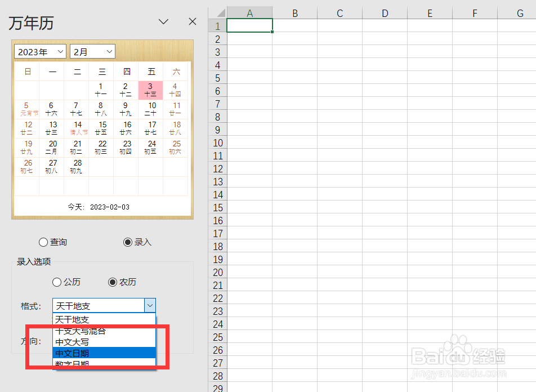Expand the 格式 format combo box arrow
Image resolution: width=536 pixels, height=392 pixels.
click(150, 305)
